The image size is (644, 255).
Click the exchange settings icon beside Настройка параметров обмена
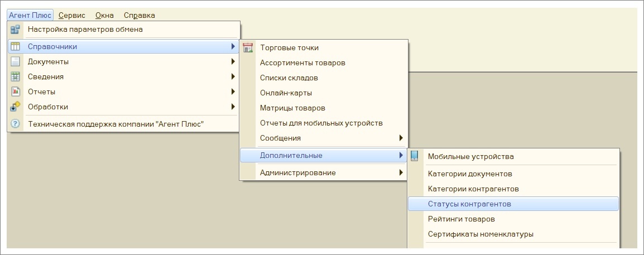pyautogui.click(x=15, y=30)
